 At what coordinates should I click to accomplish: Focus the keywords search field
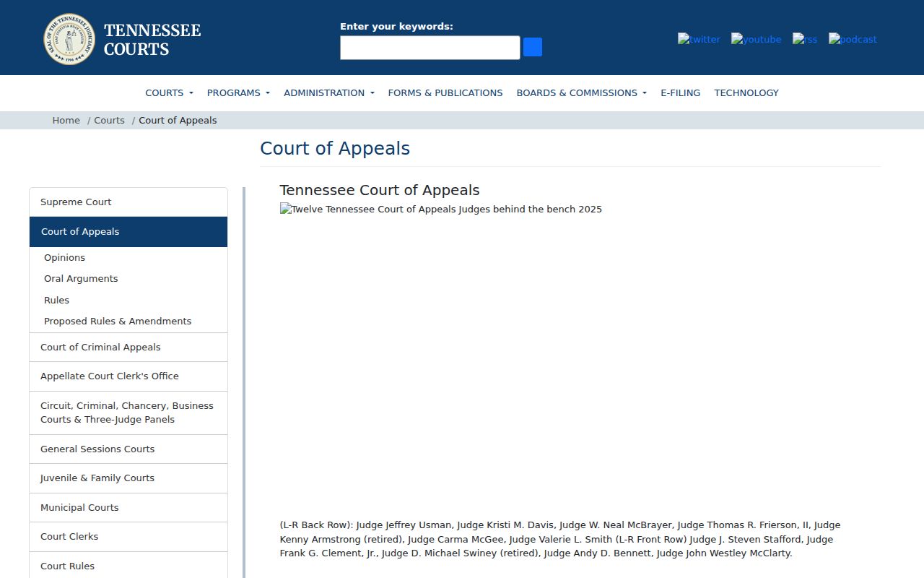[x=430, y=48]
